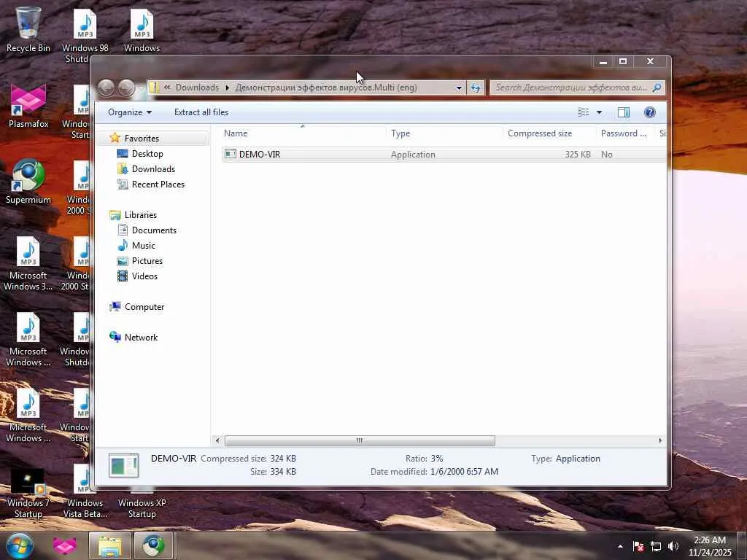The width and height of the screenshot is (747, 560).
Task: Open the Documents library
Action: click(x=154, y=230)
